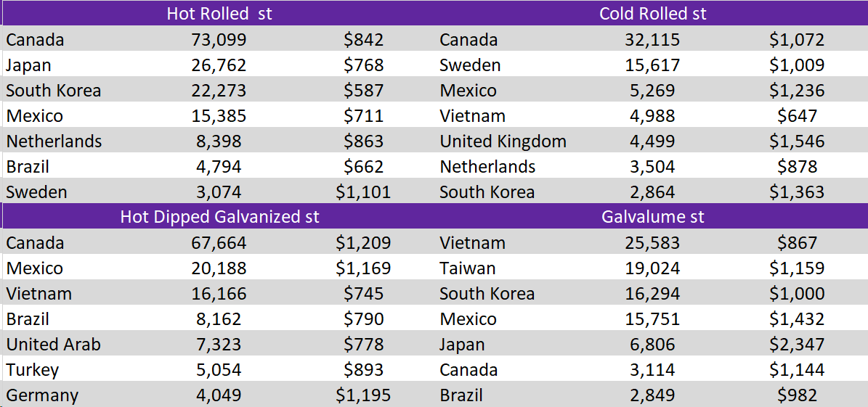This screenshot has width=868, height=407.
Task: Click the United Arab row label
Action: click(x=54, y=345)
